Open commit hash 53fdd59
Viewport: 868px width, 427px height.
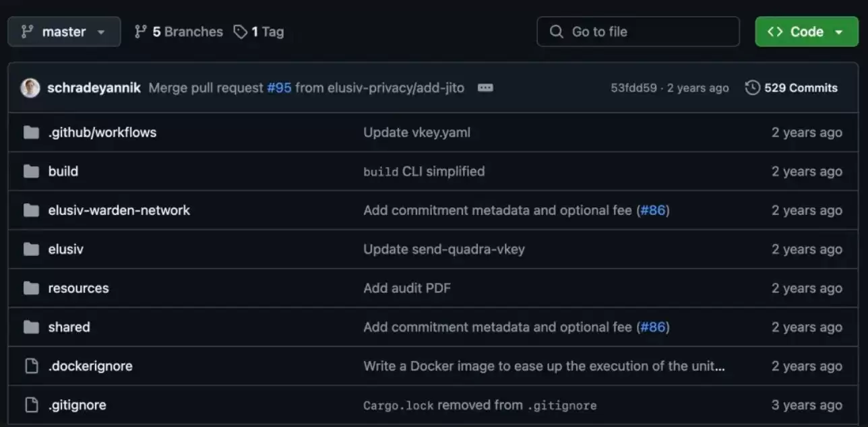click(x=633, y=88)
